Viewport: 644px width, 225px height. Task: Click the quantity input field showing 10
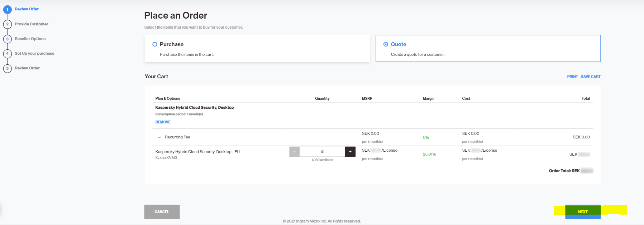pos(322,152)
